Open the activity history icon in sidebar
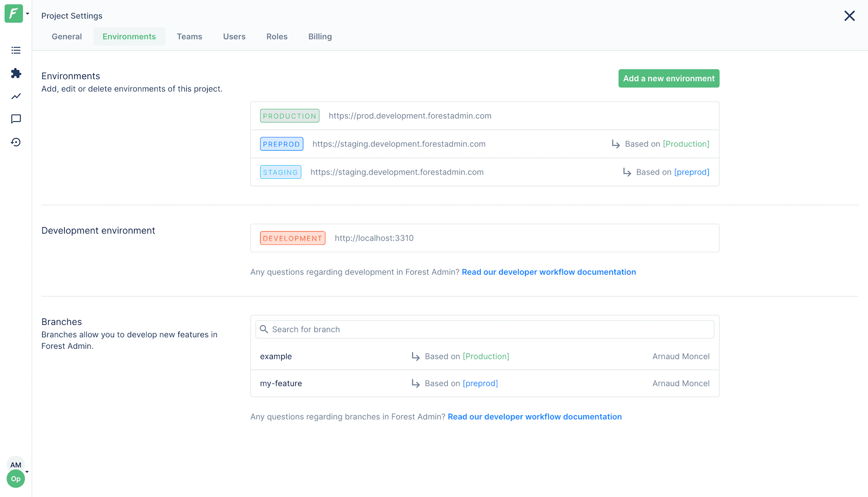This screenshot has height=497, width=868. (16, 142)
